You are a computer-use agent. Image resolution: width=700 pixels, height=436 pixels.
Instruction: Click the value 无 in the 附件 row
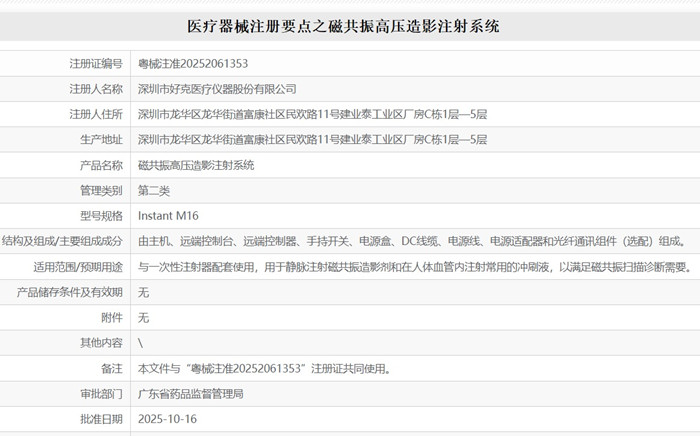pyautogui.click(x=143, y=318)
